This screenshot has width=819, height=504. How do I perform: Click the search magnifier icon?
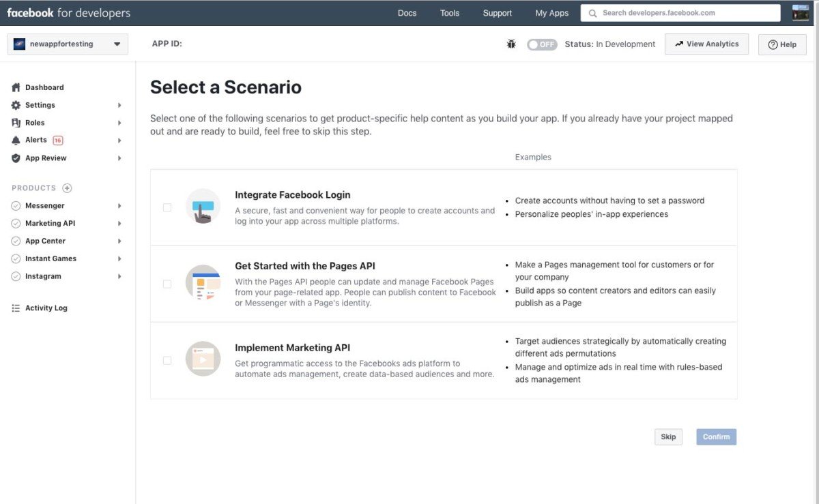pyautogui.click(x=592, y=13)
